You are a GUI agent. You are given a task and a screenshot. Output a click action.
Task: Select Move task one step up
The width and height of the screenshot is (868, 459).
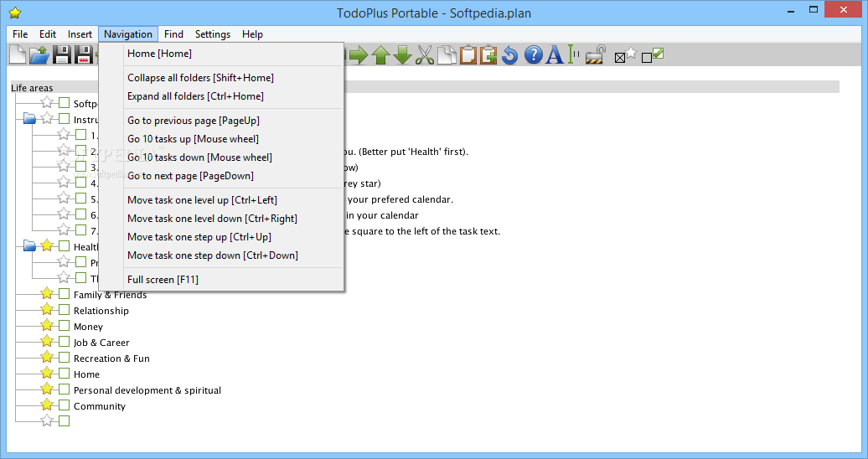221,236
